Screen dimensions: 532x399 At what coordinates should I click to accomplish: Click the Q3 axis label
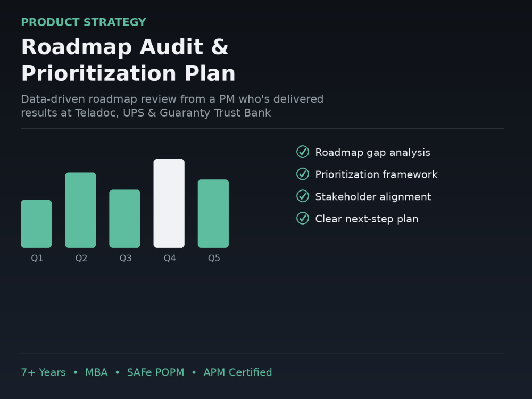[126, 258]
